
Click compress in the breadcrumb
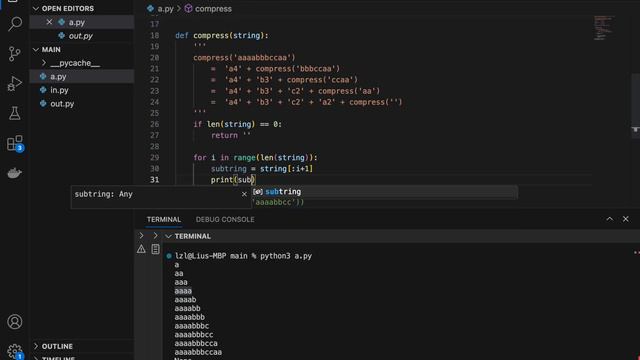pos(213,9)
